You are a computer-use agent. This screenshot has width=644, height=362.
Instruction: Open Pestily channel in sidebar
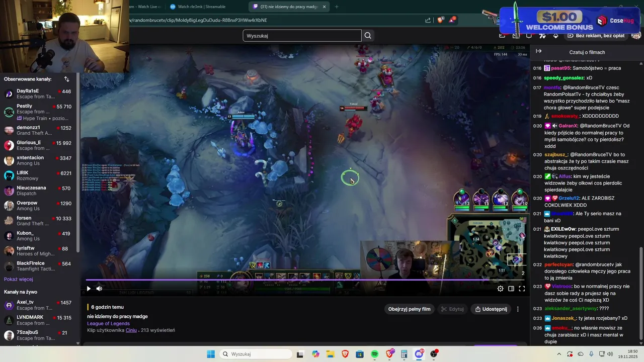click(38, 112)
